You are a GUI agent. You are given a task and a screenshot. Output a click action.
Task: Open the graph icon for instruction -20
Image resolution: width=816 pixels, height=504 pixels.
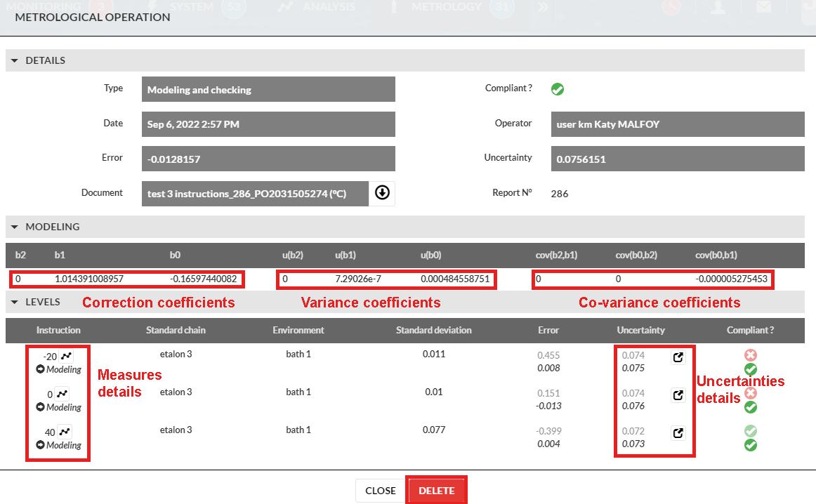click(66, 357)
